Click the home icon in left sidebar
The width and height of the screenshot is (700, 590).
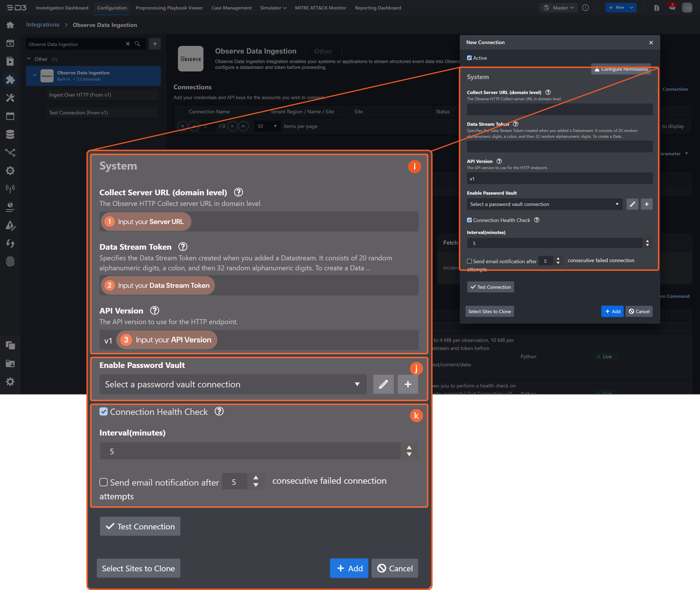(10, 25)
